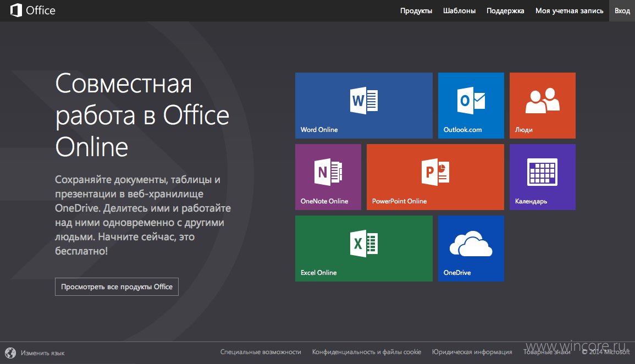Click the Люди tile label
This screenshot has height=364, width=635.
[523, 130]
